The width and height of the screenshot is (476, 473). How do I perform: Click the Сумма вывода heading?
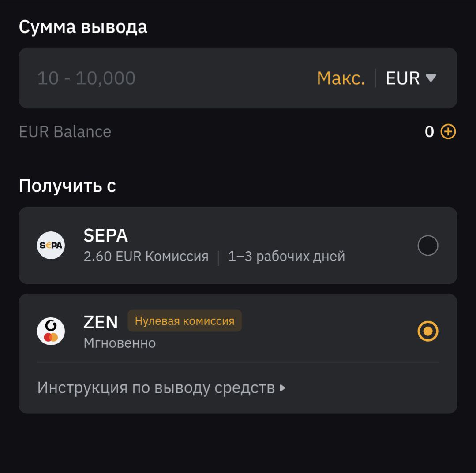pyautogui.click(x=83, y=27)
